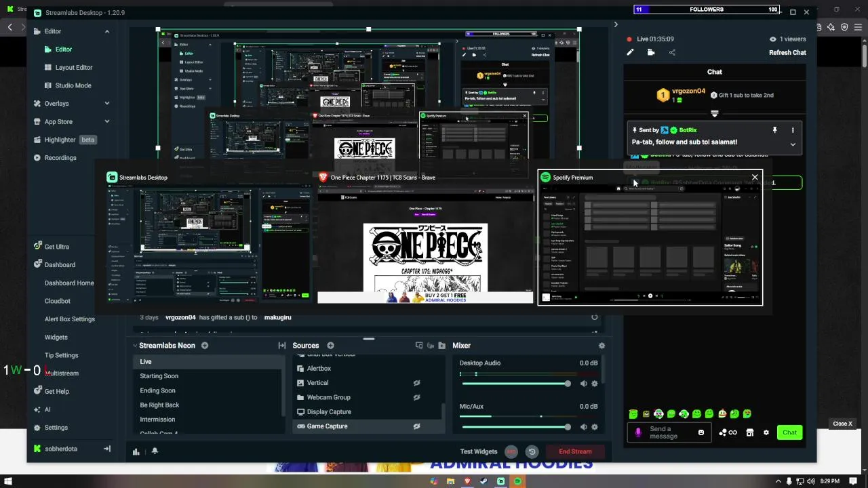Toggle visibility of Vertical source

point(417,383)
